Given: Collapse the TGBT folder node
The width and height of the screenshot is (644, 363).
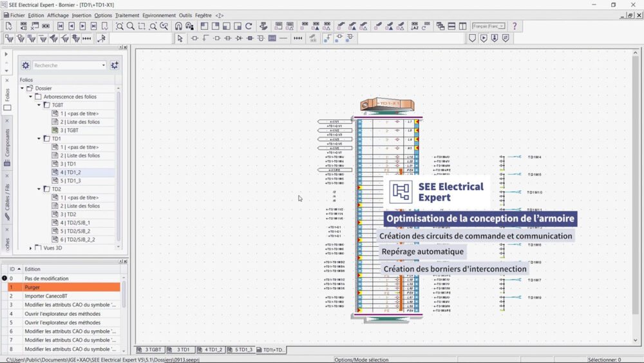Looking at the screenshot, I should [x=39, y=105].
